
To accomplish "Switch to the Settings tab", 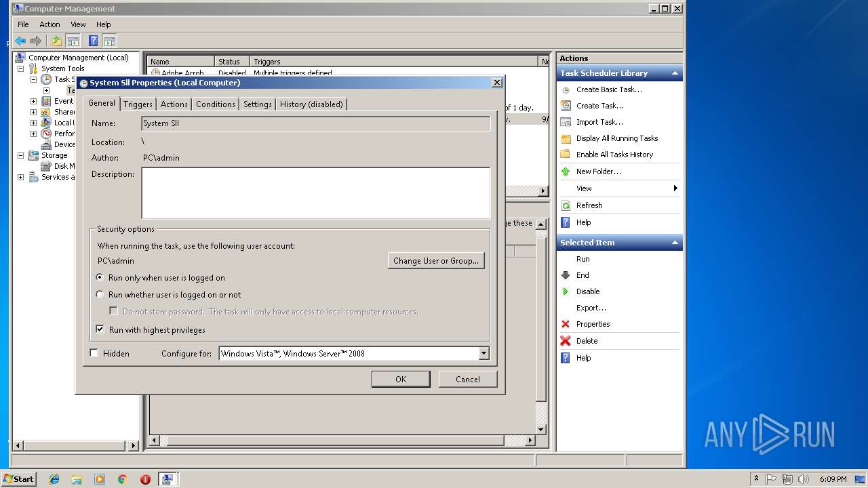I will [x=257, y=104].
